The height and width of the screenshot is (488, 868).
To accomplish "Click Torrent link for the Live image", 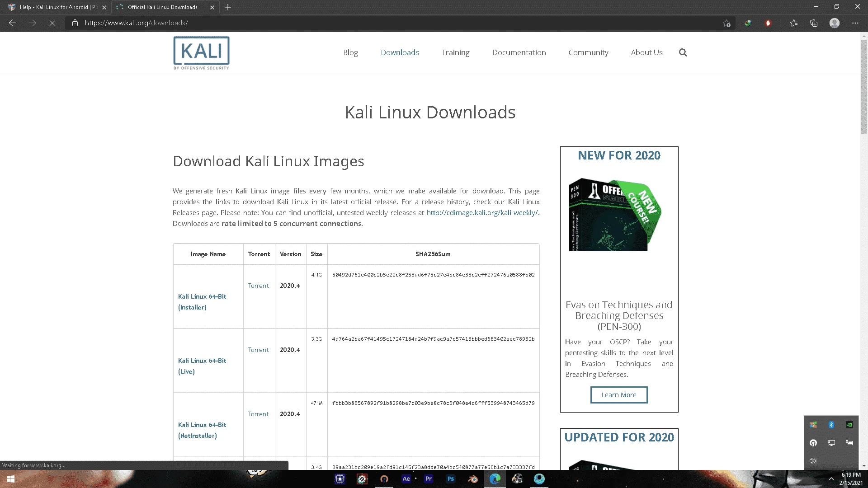I will click(x=258, y=350).
